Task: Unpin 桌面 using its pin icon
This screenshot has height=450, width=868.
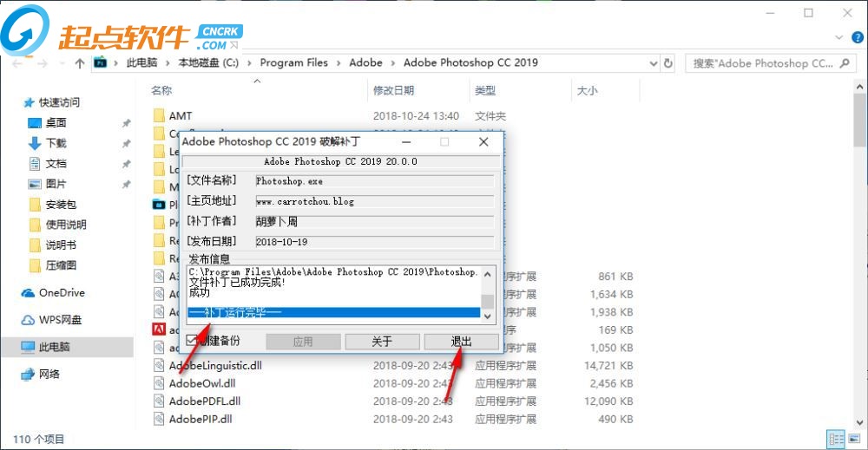Action: pyautogui.click(x=126, y=123)
